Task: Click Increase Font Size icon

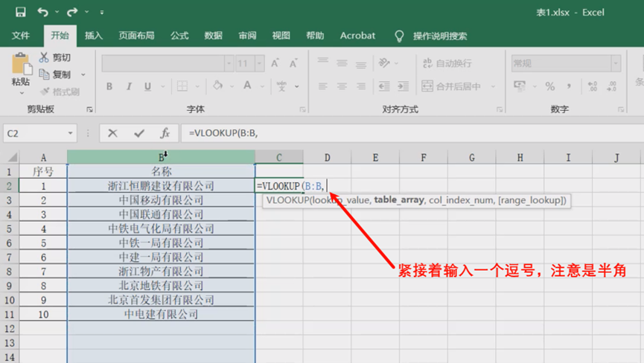Action: [x=275, y=63]
